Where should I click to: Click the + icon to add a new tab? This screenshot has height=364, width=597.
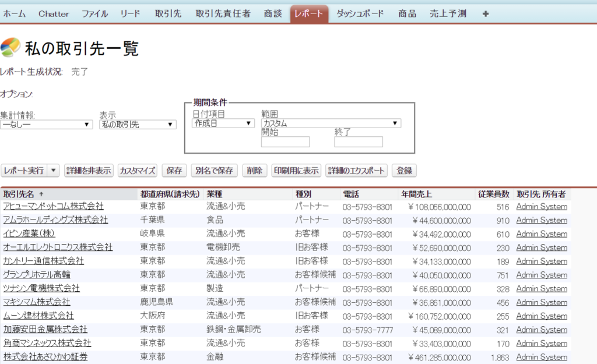click(485, 13)
